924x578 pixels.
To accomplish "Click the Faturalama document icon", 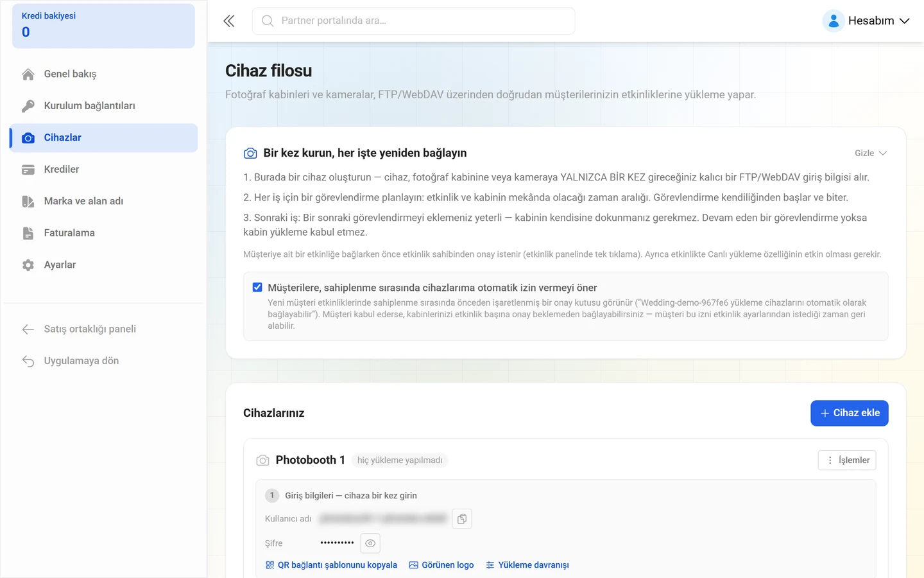I will (28, 233).
